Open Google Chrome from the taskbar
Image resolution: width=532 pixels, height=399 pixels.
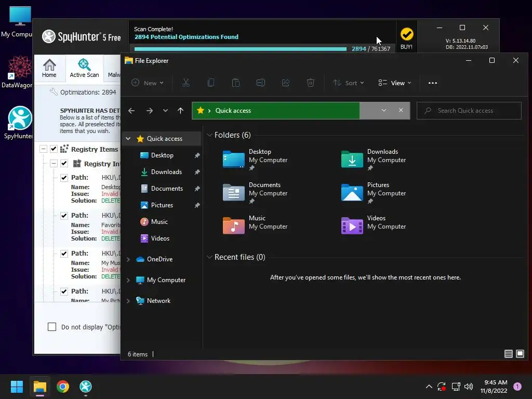63,387
